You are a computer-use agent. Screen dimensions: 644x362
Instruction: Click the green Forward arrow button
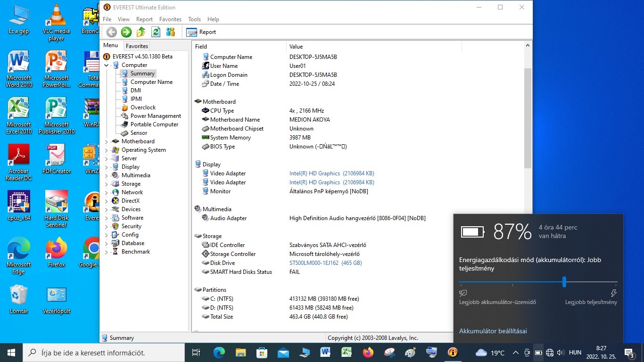click(x=126, y=32)
